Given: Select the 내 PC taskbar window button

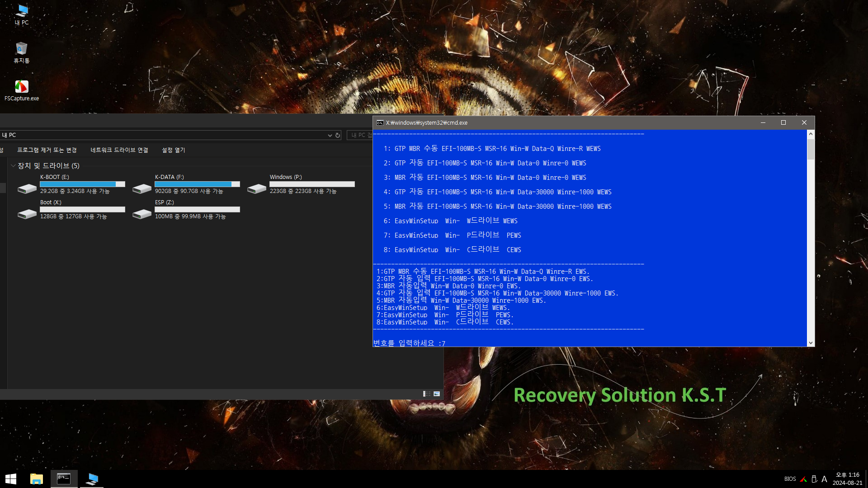Looking at the screenshot, I should pyautogui.click(x=92, y=479).
